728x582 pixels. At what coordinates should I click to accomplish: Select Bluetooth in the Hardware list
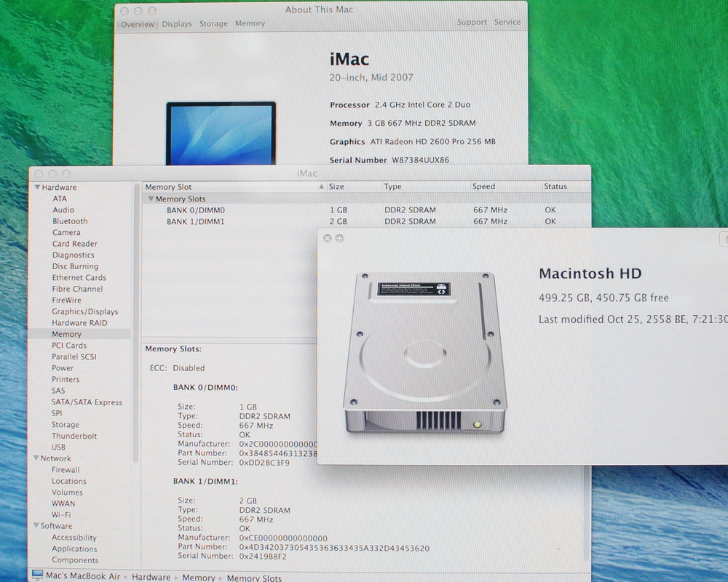click(70, 221)
